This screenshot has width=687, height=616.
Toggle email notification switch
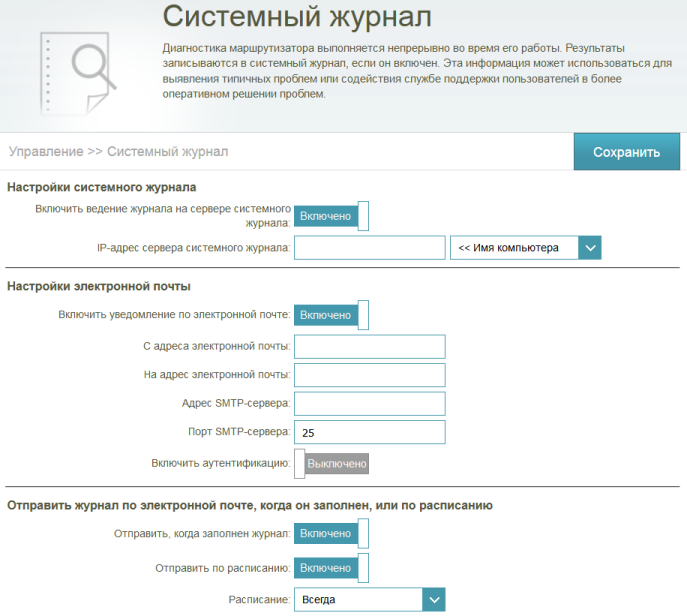click(x=331, y=315)
